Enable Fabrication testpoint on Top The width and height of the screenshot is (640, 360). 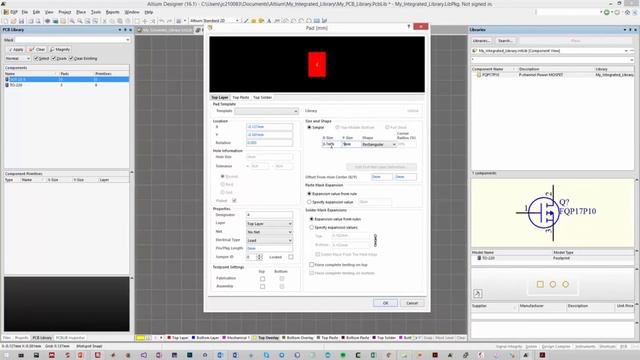point(262,279)
